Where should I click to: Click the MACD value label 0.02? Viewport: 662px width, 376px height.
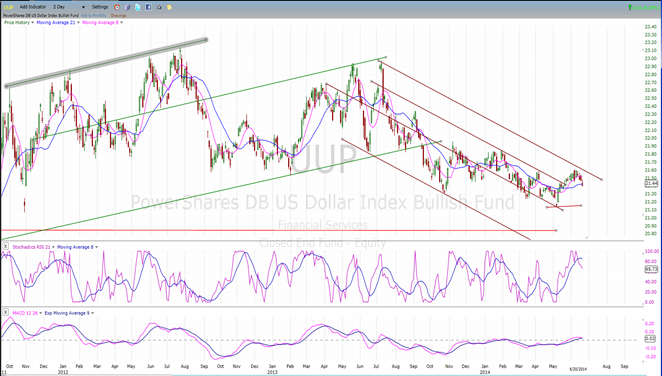(x=651, y=338)
